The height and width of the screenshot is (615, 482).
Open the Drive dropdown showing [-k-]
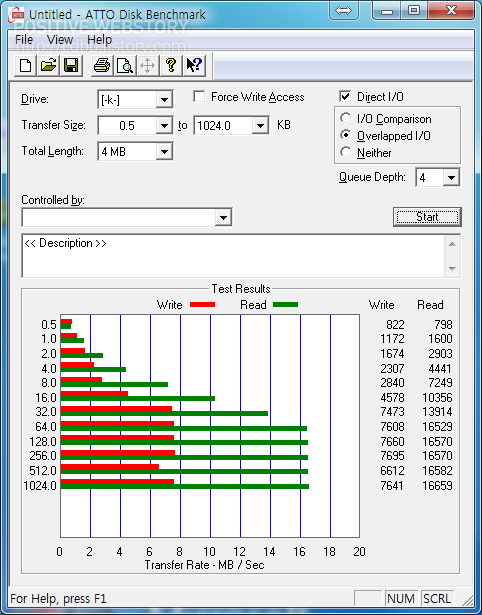click(x=164, y=100)
